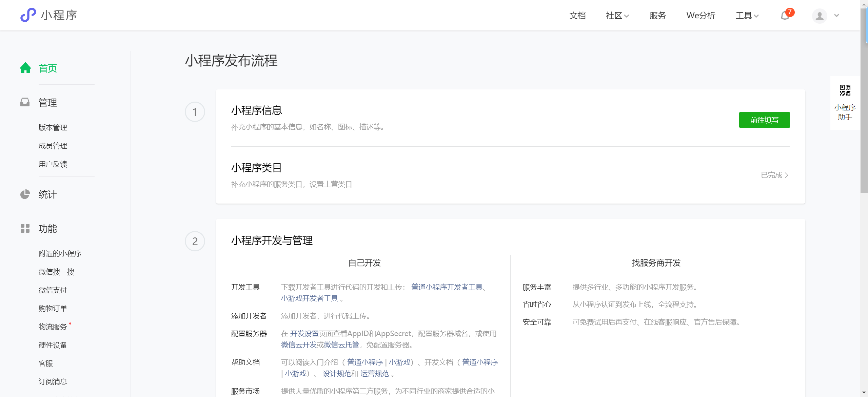The width and height of the screenshot is (868, 397).
Task: Open the 文档 menu item
Action: tap(577, 16)
